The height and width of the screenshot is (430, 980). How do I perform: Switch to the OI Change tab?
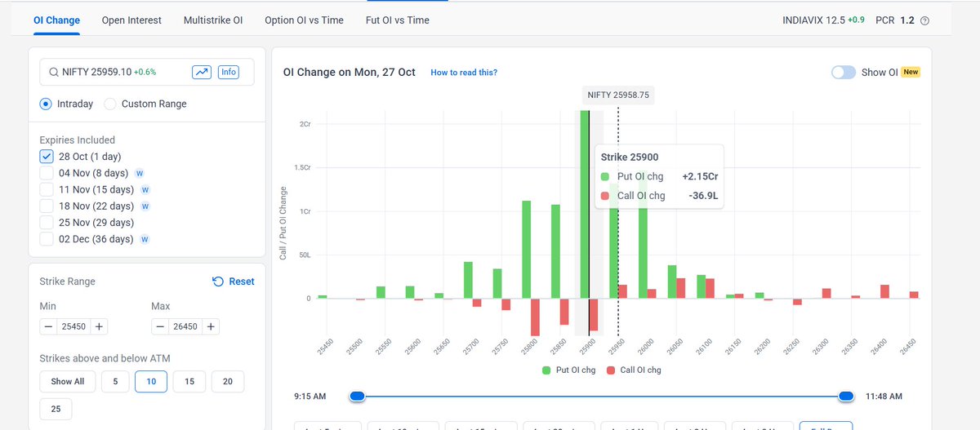click(x=56, y=20)
